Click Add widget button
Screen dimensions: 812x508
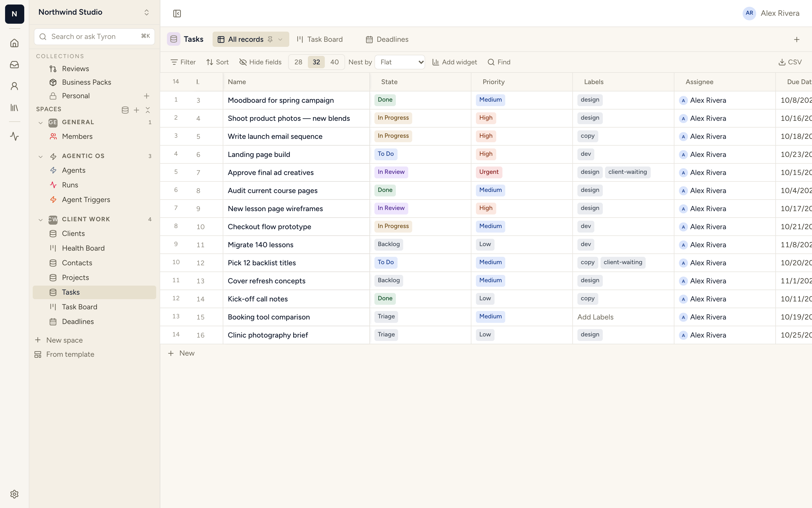455,62
